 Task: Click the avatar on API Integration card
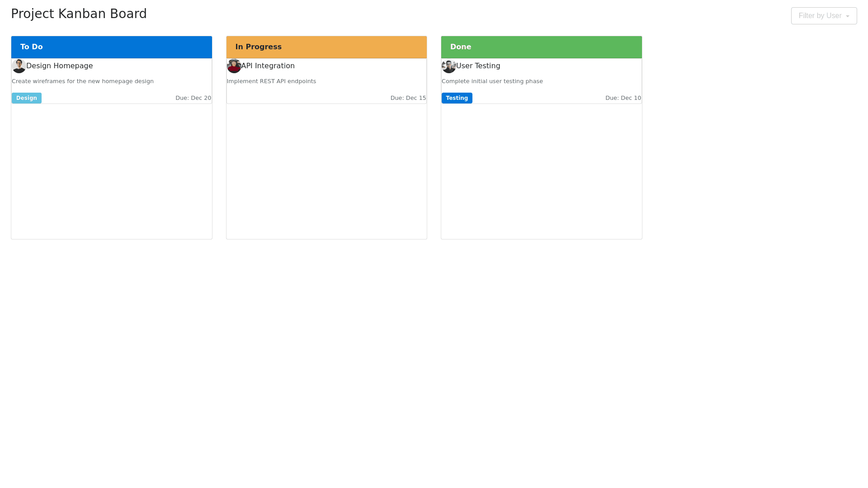coord(234,66)
